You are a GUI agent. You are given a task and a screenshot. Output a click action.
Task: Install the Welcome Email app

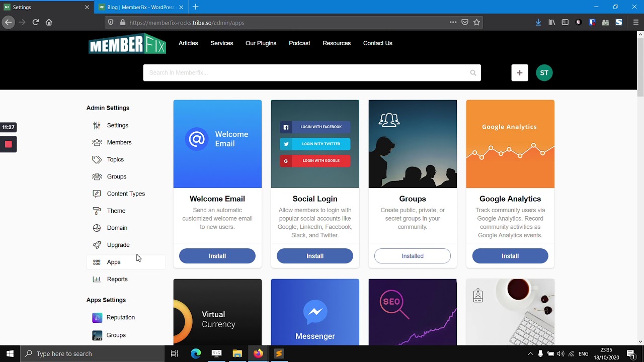(x=217, y=256)
